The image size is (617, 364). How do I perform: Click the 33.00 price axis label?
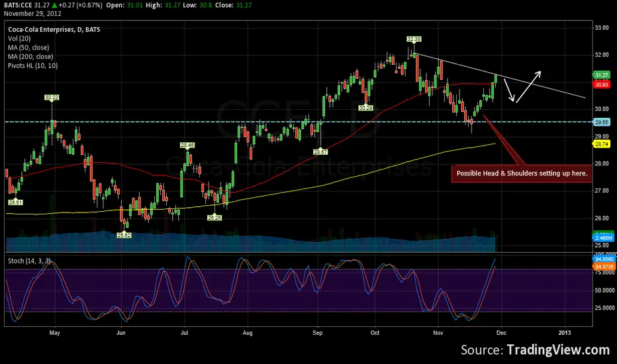(602, 28)
